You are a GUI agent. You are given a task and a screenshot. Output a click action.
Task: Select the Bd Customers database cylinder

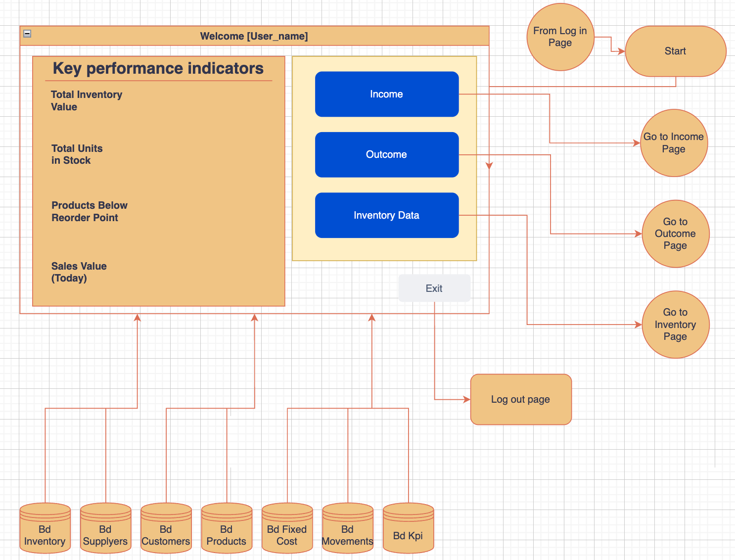point(166,528)
